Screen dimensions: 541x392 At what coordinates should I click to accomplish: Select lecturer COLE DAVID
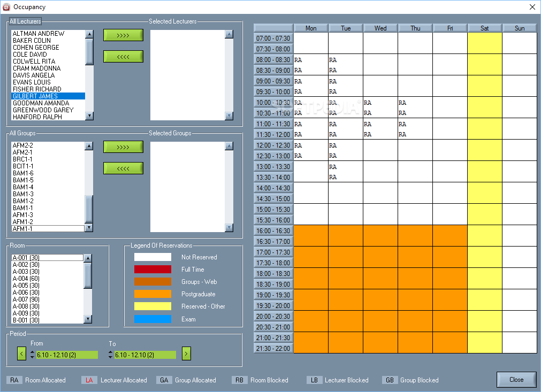coord(48,54)
